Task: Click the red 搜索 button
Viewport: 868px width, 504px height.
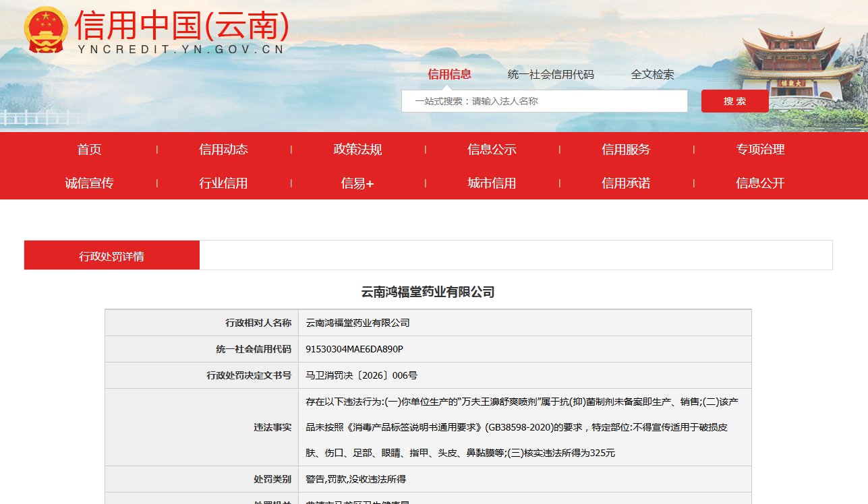Action: (735, 101)
